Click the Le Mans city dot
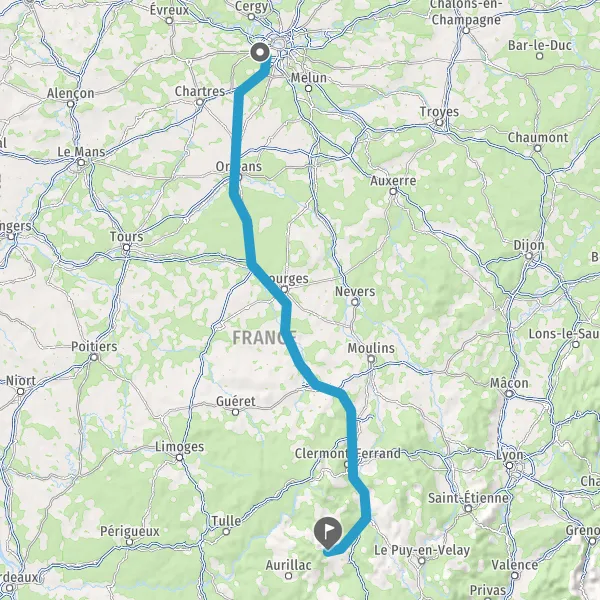The width and height of the screenshot is (600, 600). [81, 163]
